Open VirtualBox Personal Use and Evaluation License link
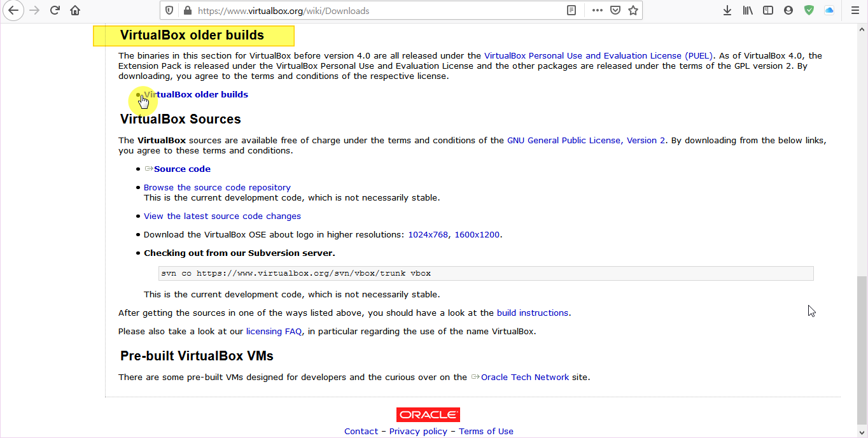The height and width of the screenshot is (438, 868). point(599,55)
